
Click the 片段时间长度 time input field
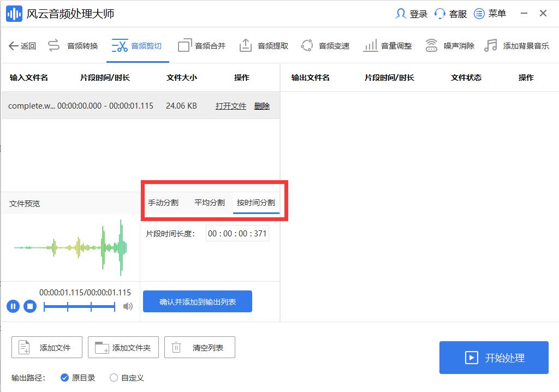point(237,233)
